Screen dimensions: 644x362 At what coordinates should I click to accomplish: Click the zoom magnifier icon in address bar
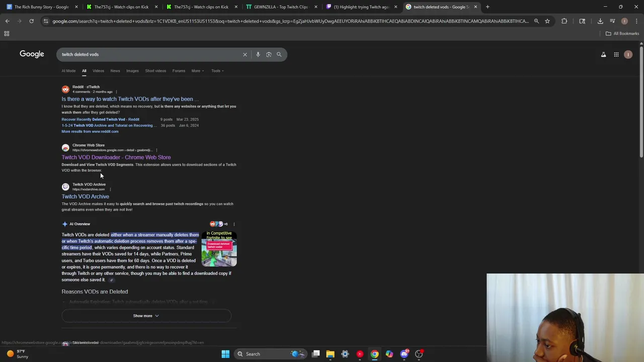(x=536, y=21)
